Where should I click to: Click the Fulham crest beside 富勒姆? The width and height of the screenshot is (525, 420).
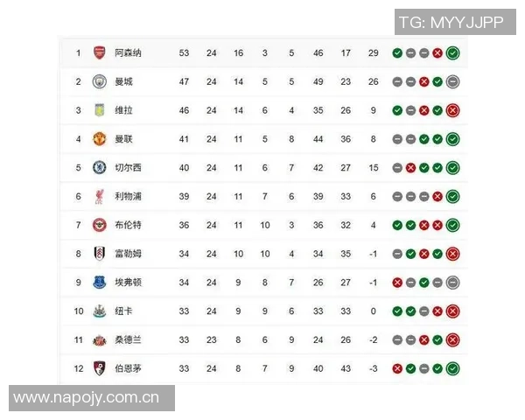(99, 254)
